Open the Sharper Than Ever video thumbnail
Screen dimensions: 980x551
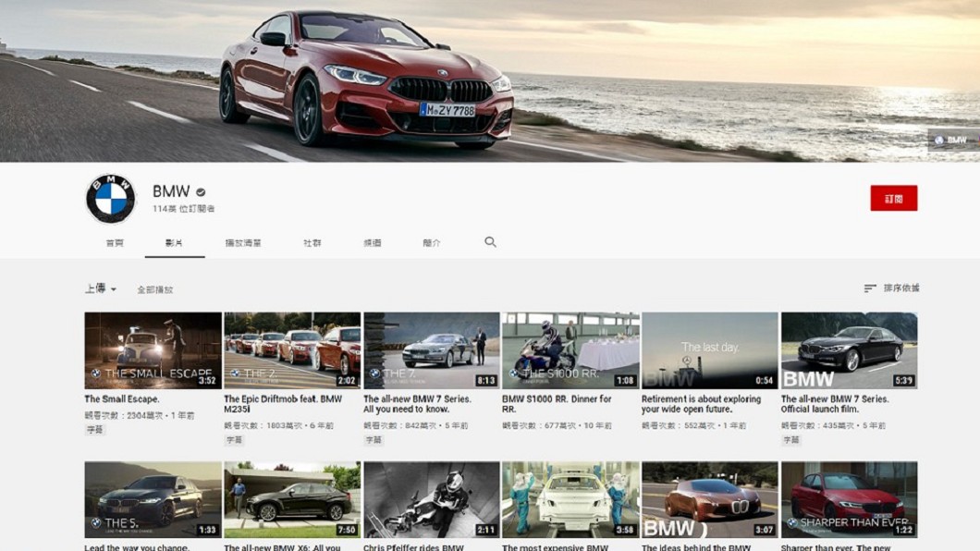pos(850,500)
